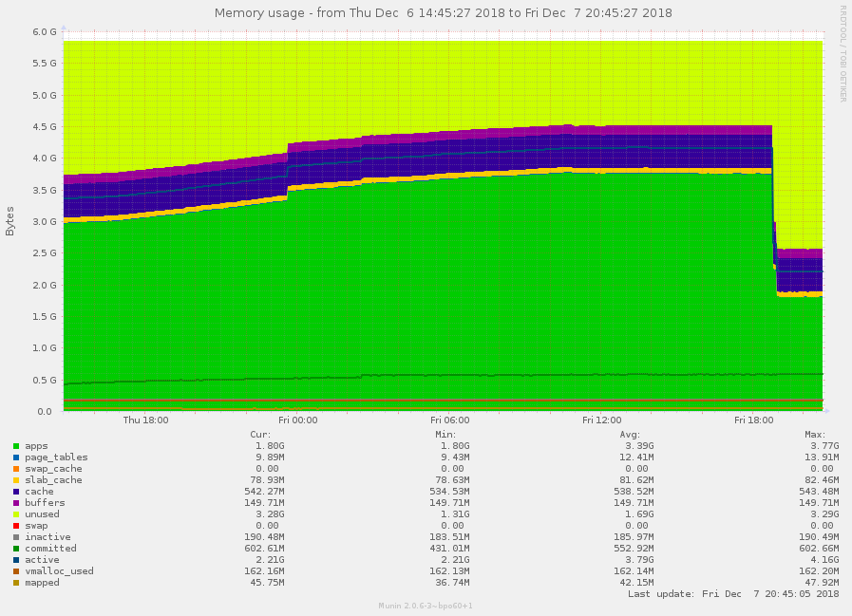The image size is (852, 616).
Task: Click the Munin 2.0.6 version footer text
Action: pos(426,606)
